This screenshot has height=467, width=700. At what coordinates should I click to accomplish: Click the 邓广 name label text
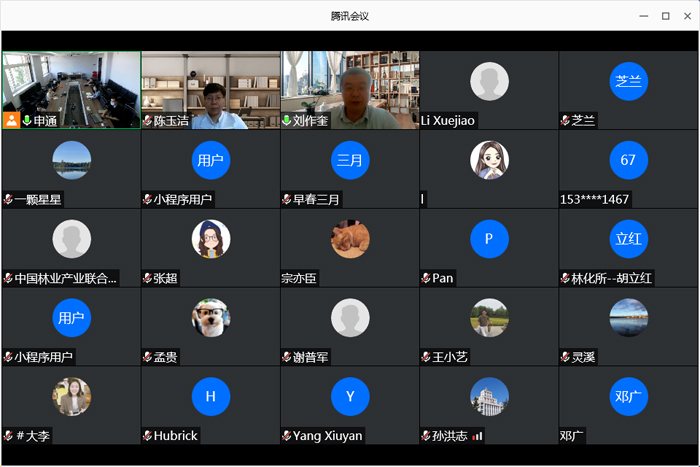(x=571, y=436)
